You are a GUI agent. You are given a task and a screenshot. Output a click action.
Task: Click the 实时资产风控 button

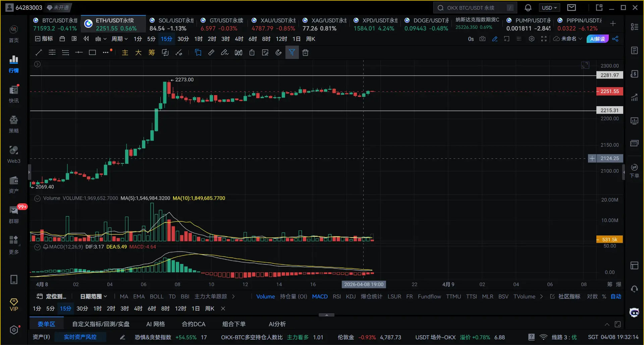(80, 337)
